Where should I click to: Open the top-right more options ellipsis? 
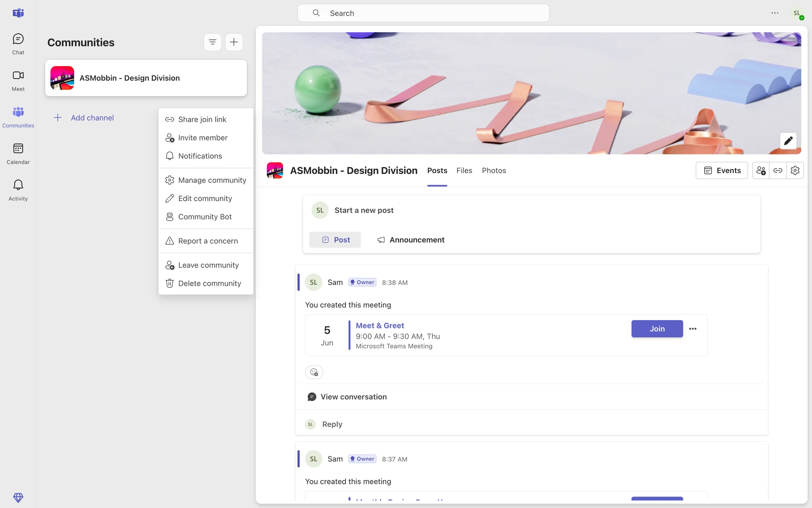(775, 13)
